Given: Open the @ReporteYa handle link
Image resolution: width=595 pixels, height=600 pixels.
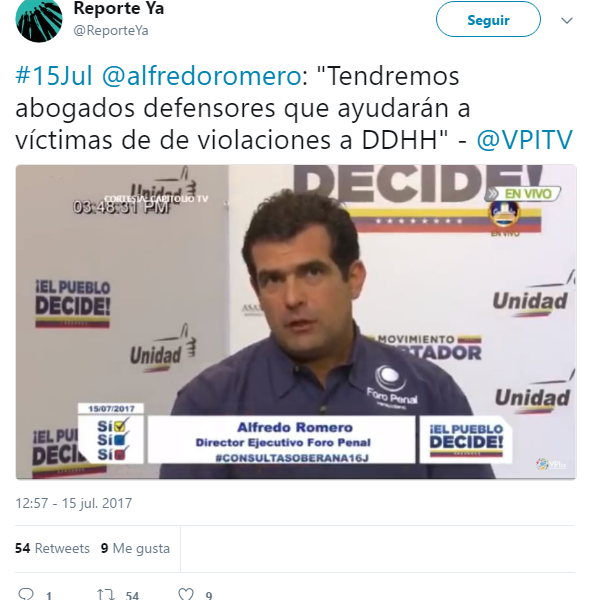Looking at the screenshot, I should [111, 31].
